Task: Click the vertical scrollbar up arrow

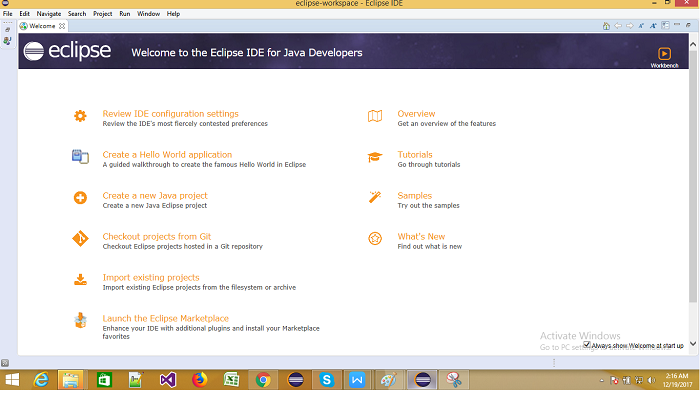Action: click(693, 44)
